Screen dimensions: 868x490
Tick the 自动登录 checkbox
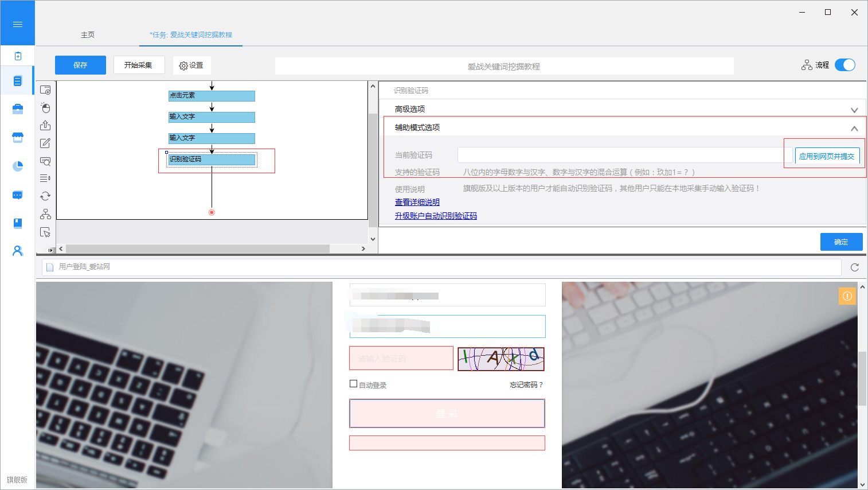[354, 384]
